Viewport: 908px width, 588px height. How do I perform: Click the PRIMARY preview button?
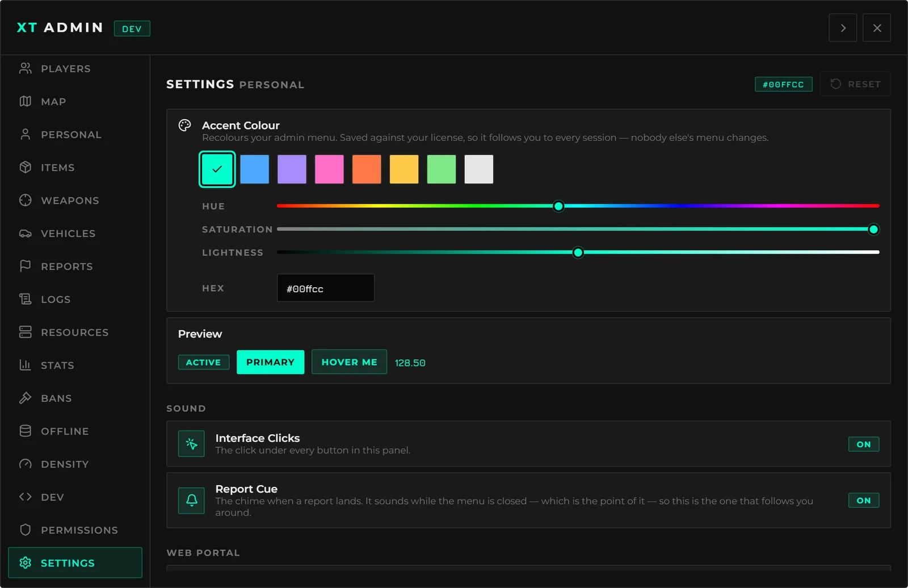[x=270, y=362]
